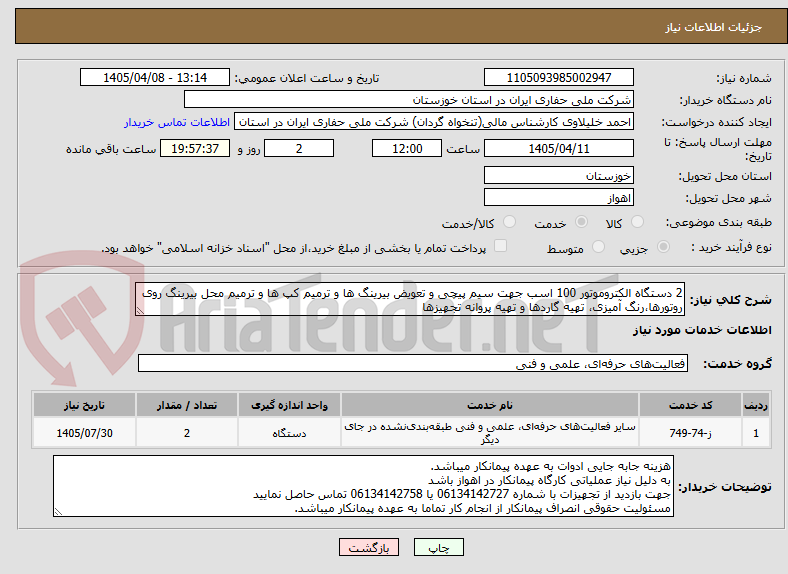Viewport: 788px width, 574px height.
Task: Click the شماره نیاز field 1105093985002947
Action: click(559, 77)
